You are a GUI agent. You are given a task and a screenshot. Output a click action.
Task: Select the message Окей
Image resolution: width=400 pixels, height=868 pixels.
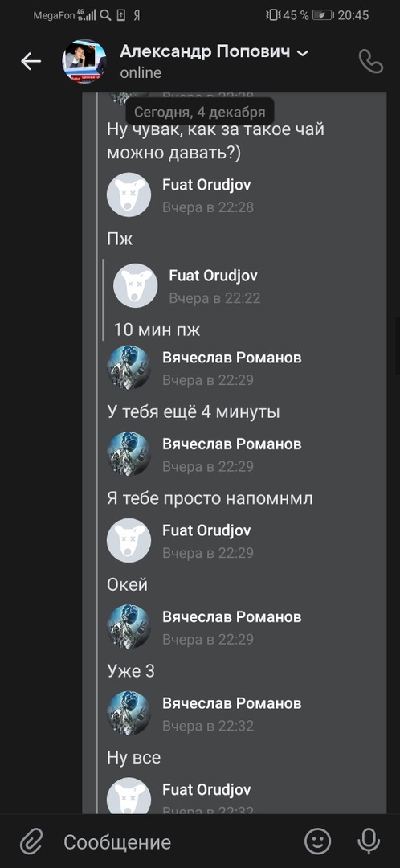127,584
